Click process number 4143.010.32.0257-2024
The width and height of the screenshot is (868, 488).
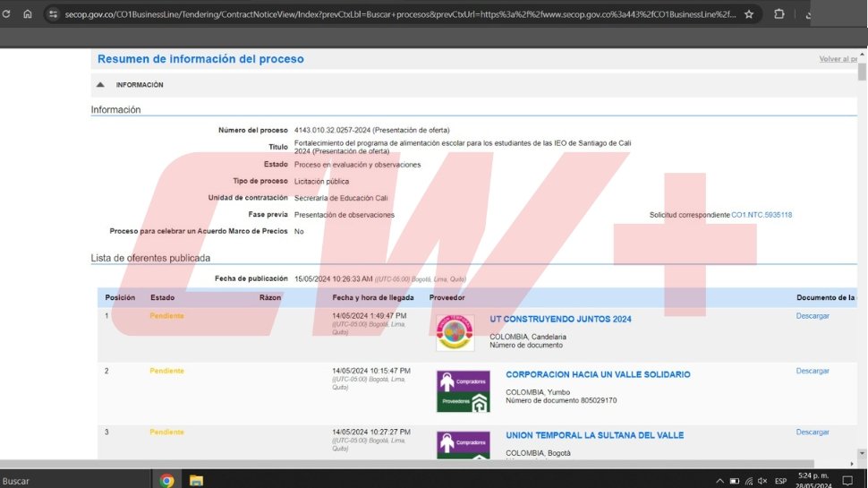point(332,130)
